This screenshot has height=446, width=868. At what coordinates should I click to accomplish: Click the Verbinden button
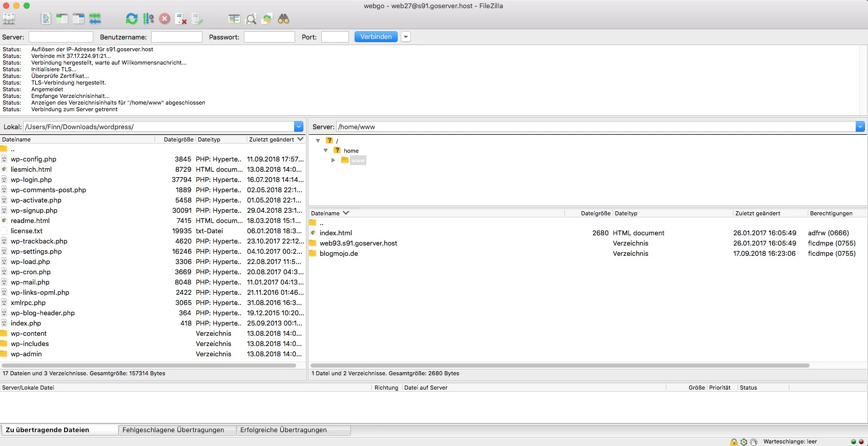click(376, 37)
